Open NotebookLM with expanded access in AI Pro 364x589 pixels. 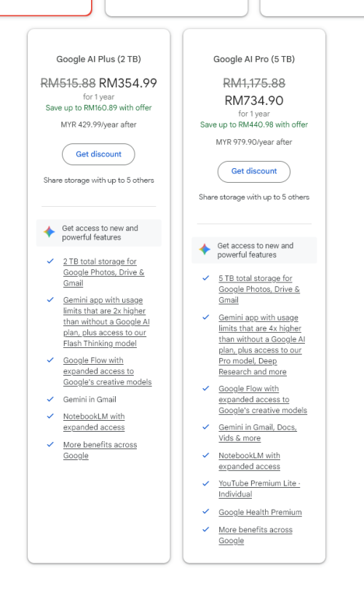click(250, 461)
